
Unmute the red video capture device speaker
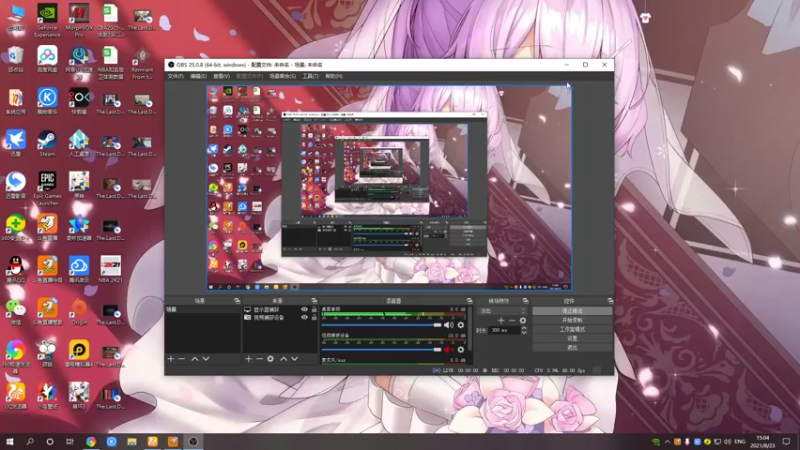tap(448, 349)
